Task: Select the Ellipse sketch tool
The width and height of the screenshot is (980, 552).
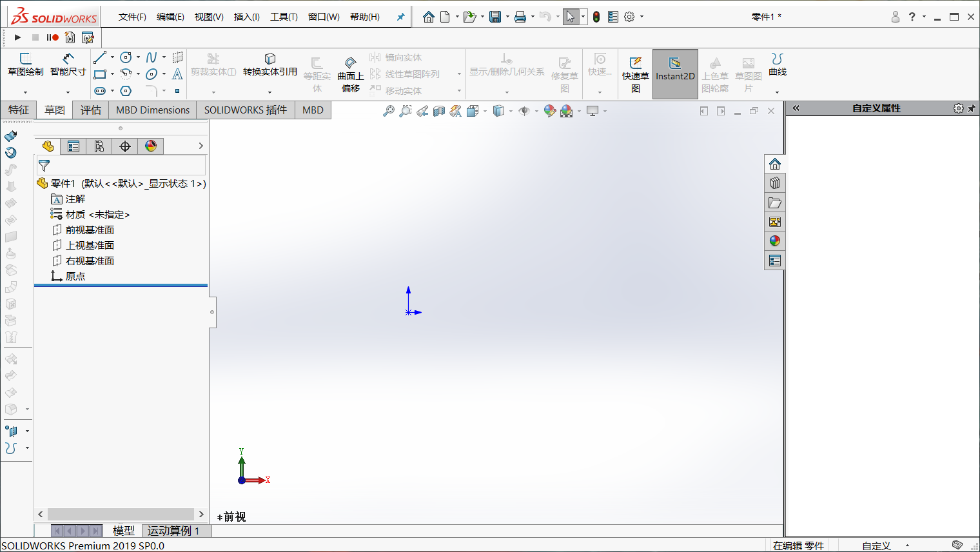Action: pos(152,74)
